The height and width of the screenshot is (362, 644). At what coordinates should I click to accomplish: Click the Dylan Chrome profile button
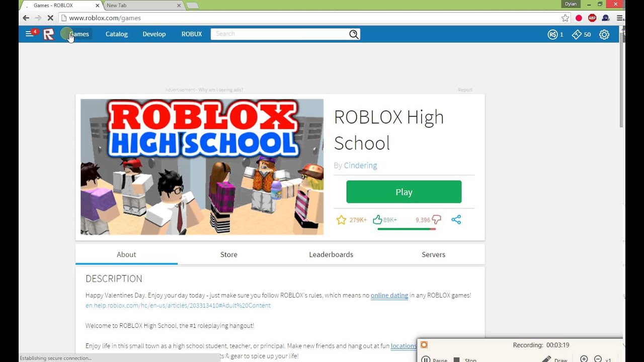[x=571, y=4]
